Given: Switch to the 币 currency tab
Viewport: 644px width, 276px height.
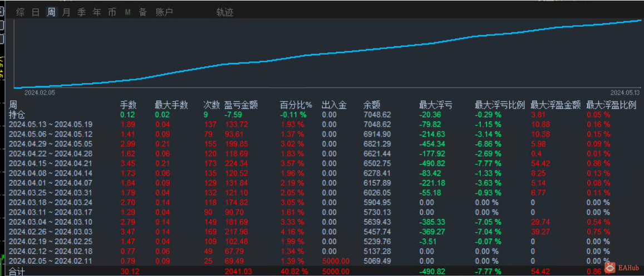Looking at the screenshot, I should point(112,12).
